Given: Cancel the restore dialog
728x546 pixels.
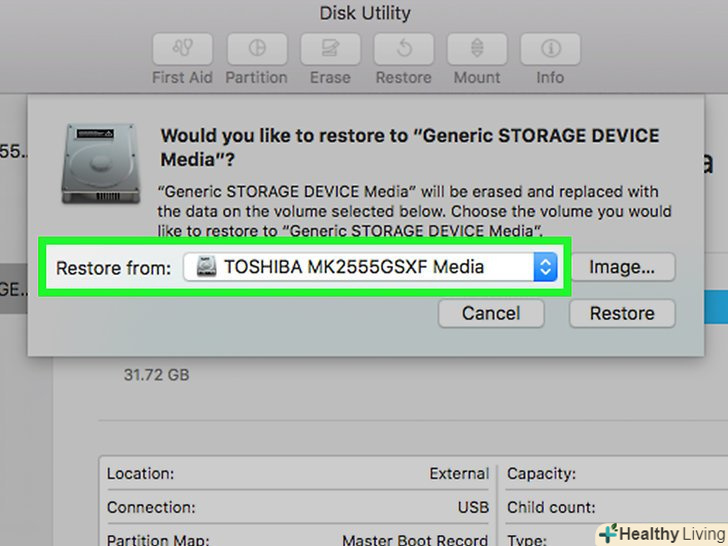Looking at the screenshot, I should pos(489,313).
